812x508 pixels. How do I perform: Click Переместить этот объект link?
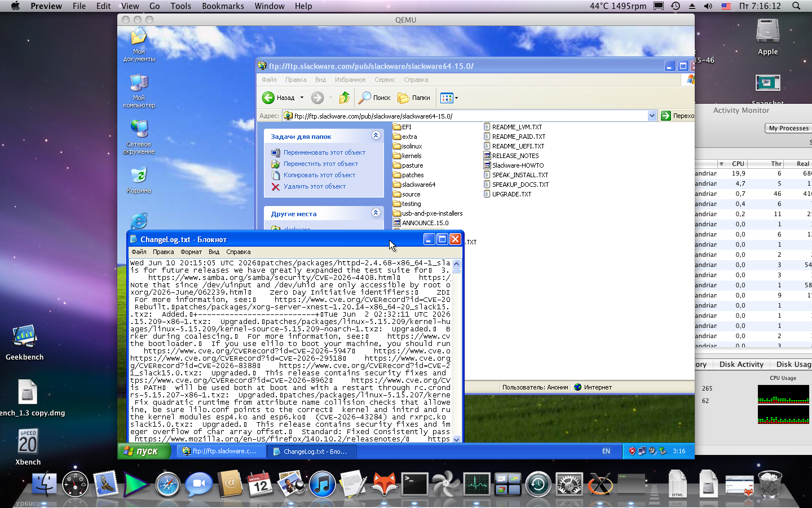321,164
